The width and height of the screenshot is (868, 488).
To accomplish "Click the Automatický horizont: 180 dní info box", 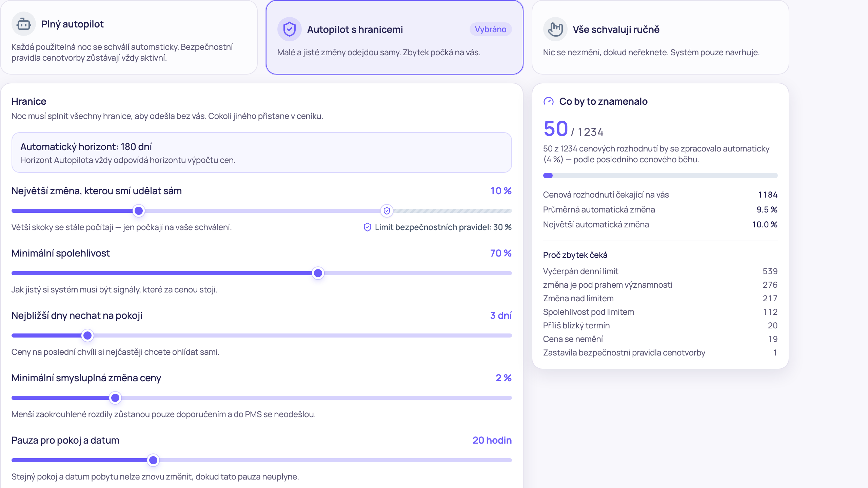I will pos(261,152).
